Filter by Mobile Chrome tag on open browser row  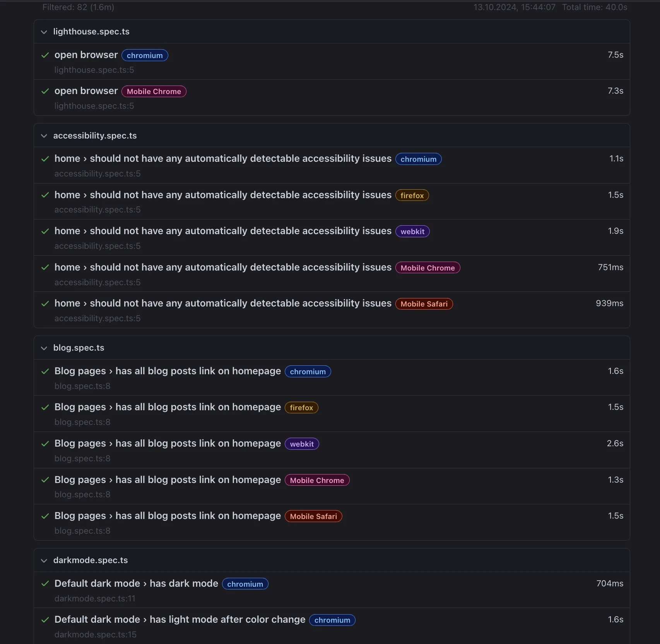point(154,91)
